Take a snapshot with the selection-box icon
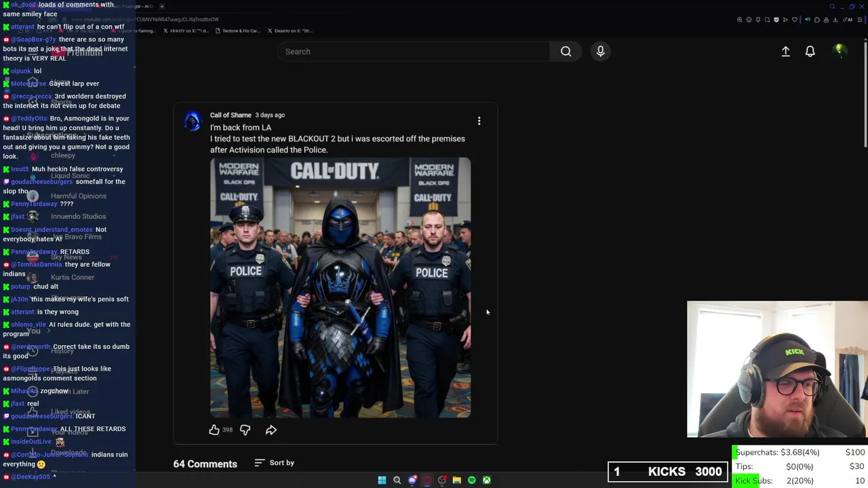Image resolution: width=868 pixels, height=488 pixels. [x=767, y=20]
